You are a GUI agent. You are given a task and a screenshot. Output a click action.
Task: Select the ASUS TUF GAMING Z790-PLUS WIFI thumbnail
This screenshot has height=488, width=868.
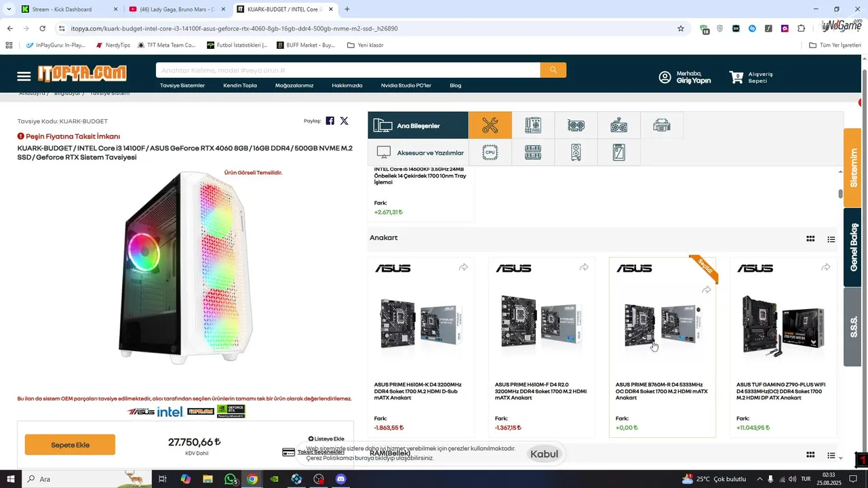pyautogui.click(x=783, y=325)
